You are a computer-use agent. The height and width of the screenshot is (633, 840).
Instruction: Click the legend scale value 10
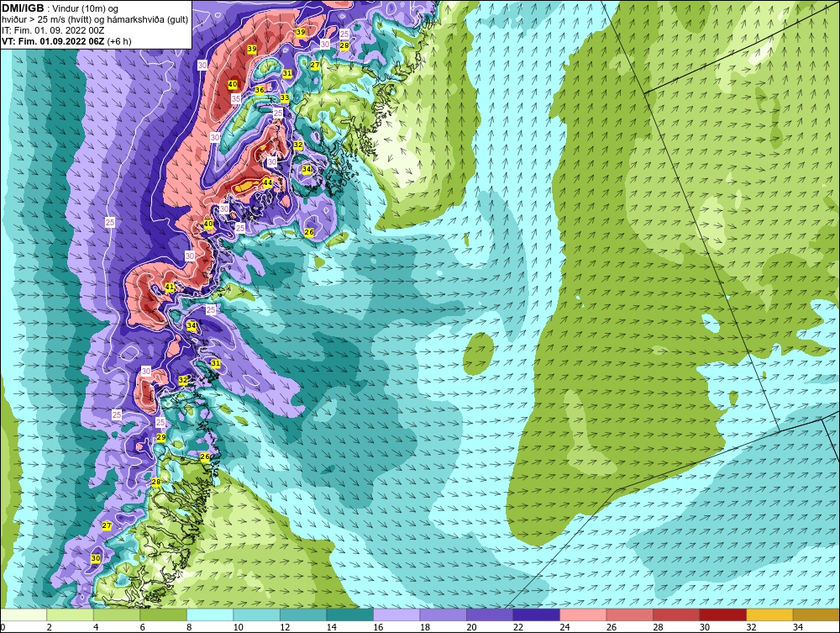coord(239,627)
